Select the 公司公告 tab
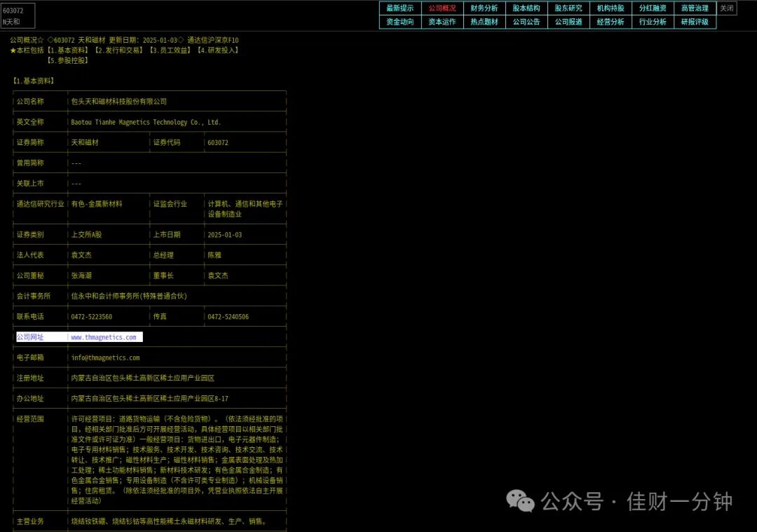The image size is (757, 532). click(526, 22)
